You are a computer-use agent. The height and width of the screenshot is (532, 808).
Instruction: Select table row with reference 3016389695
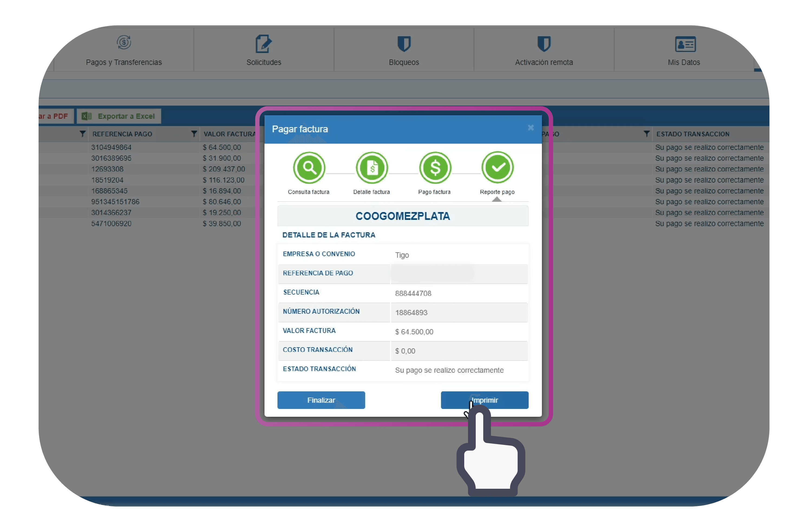tap(111, 158)
